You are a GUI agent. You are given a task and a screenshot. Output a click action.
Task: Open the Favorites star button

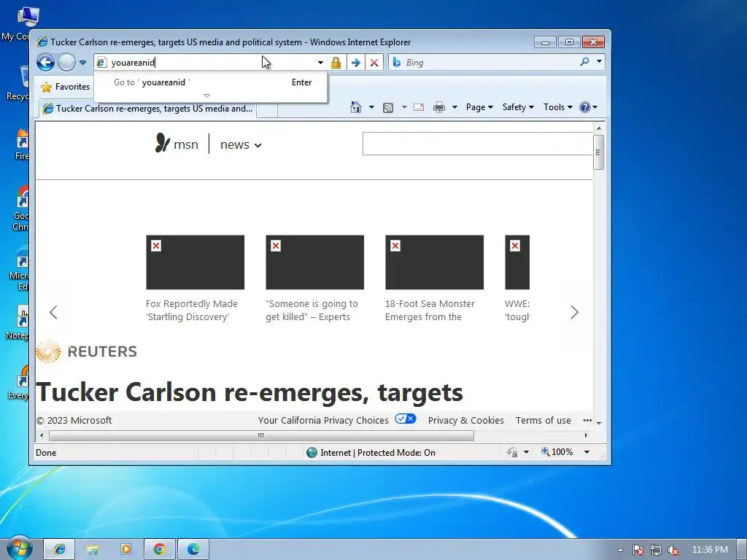pyautogui.click(x=66, y=87)
